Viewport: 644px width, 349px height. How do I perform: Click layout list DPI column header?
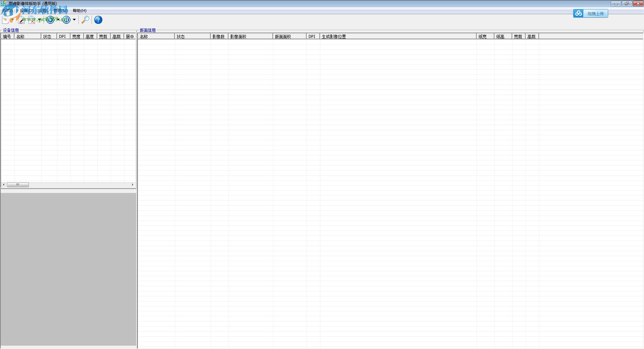pyautogui.click(x=313, y=37)
